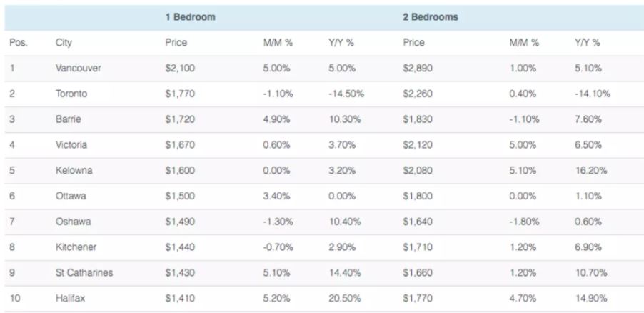Click on Barrie in the city column
Image resolution: width=644 pixels, height=313 pixels.
68,119
